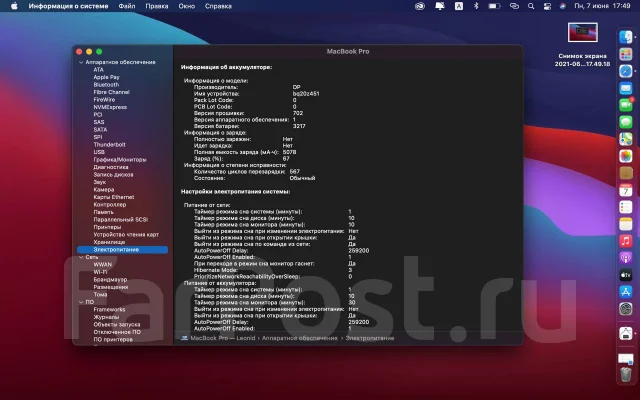Viewport: 640px width, 400px height.
Task: Select Журналы in sidebar
Action: pos(106,317)
